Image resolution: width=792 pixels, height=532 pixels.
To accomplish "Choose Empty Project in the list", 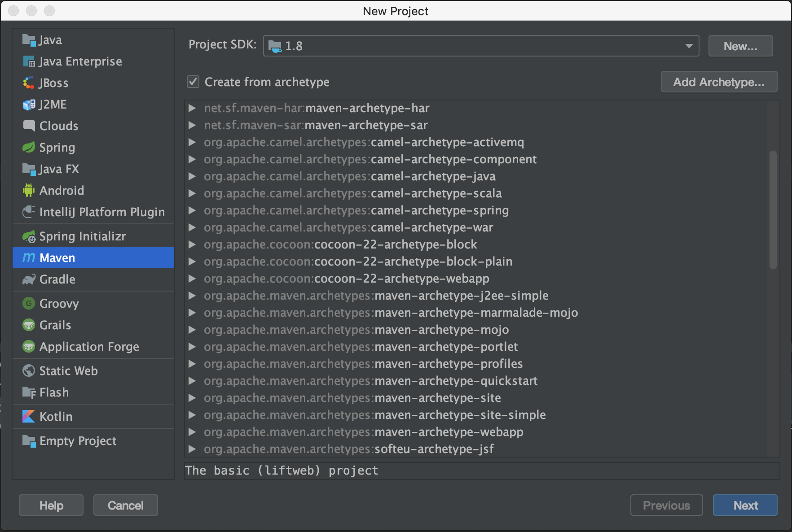I will [x=78, y=441].
